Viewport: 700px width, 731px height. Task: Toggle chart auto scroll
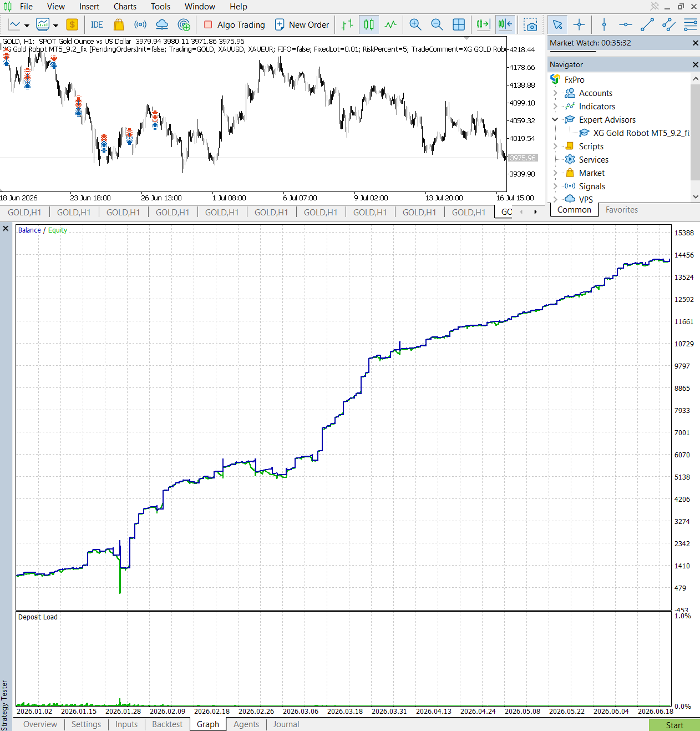tap(483, 24)
